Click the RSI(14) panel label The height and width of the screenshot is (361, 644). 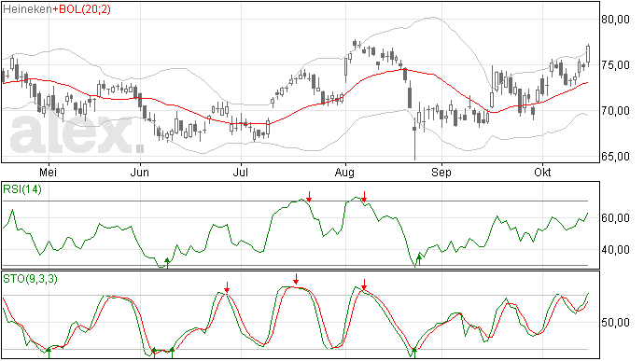coord(22,189)
